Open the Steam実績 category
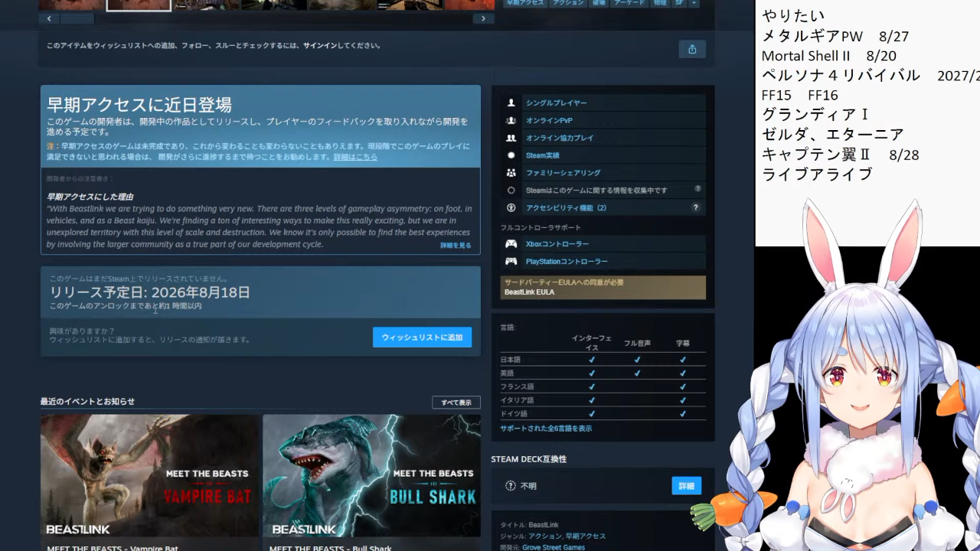The height and width of the screenshot is (551, 980). click(x=542, y=155)
